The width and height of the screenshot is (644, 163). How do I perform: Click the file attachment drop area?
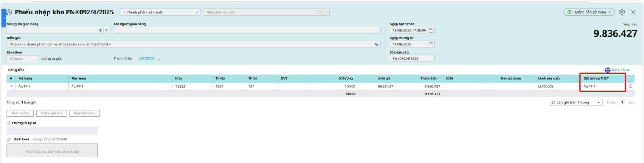52,151
